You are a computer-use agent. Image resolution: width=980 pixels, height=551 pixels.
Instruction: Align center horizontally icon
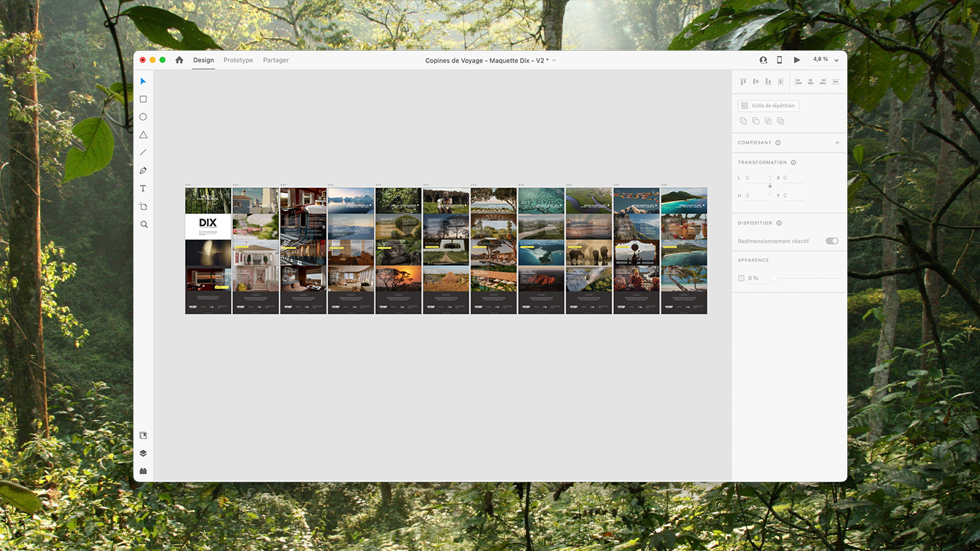pos(811,82)
